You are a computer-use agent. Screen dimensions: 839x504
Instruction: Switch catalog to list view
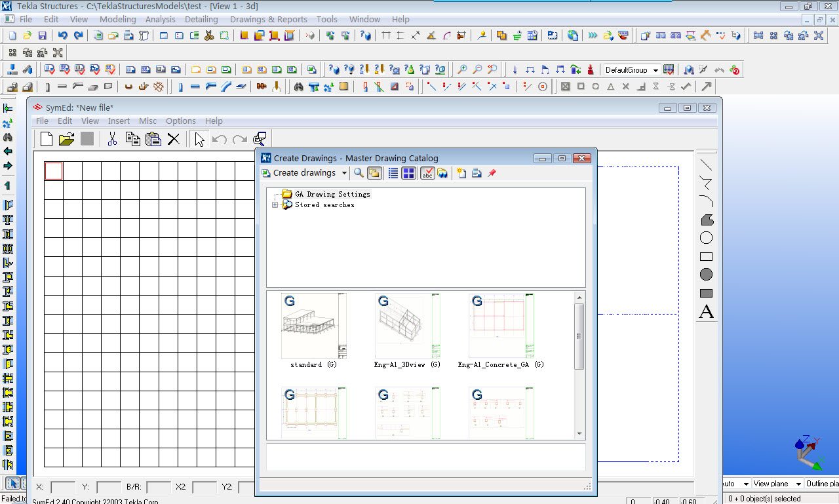click(x=393, y=173)
